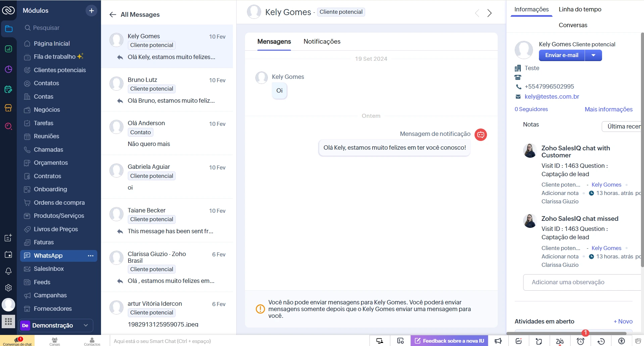Open Contactos in bottom bar
644x346 pixels.
(x=92, y=341)
